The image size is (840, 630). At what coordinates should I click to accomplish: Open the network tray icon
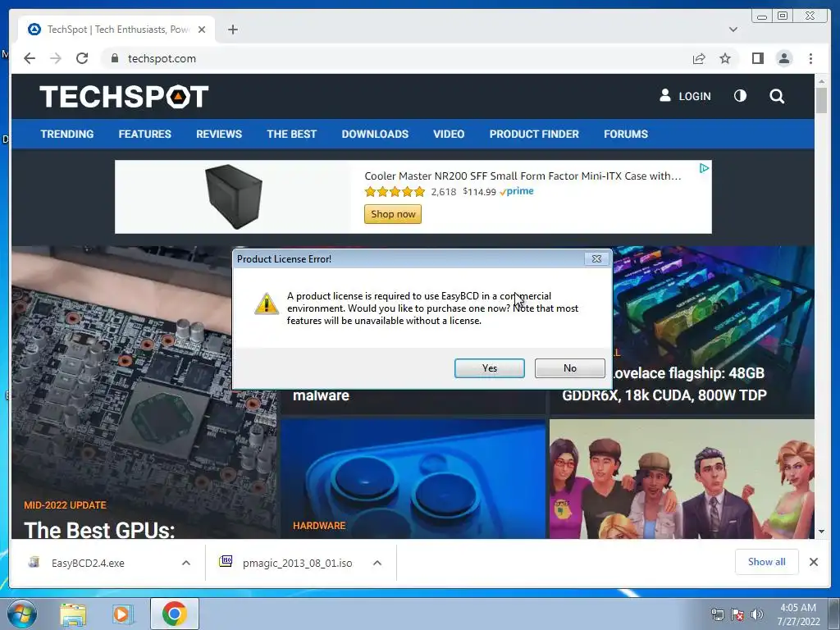coord(717,615)
